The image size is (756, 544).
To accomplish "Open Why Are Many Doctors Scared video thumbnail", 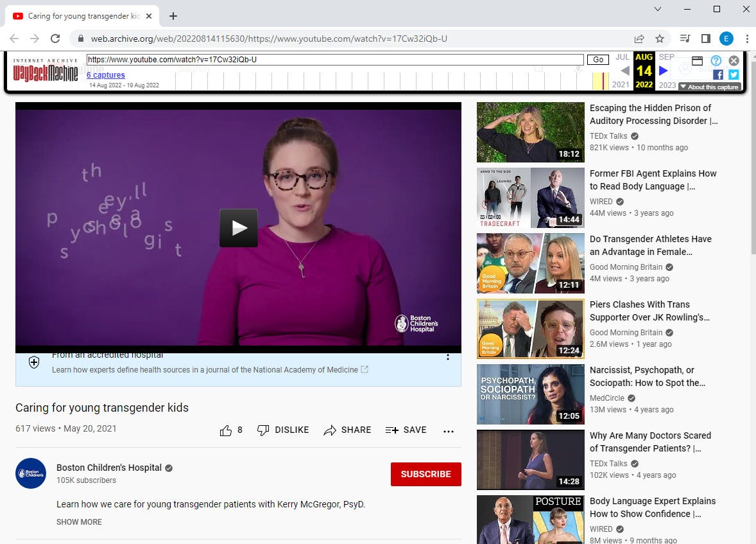I will (530, 459).
